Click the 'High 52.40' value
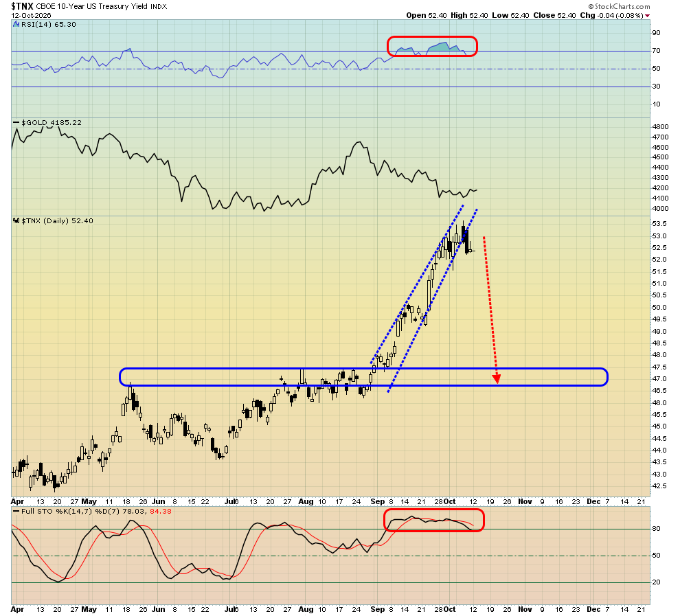680x616 pixels. coord(469,15)
